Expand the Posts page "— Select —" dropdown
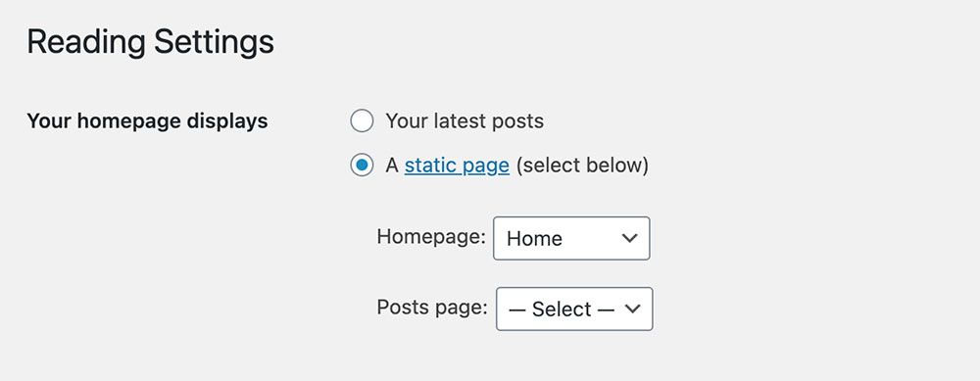This screenshot has width=980, height=381. point(574,309)
